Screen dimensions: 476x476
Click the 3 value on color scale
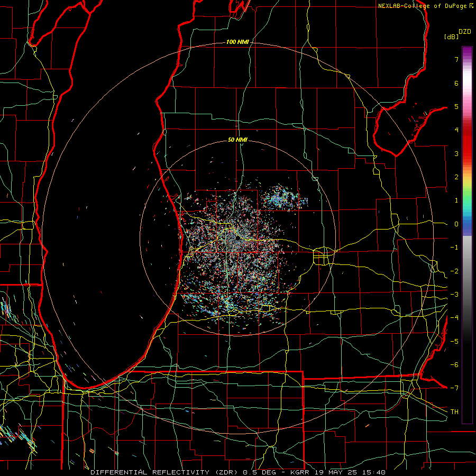click(456, 153)
